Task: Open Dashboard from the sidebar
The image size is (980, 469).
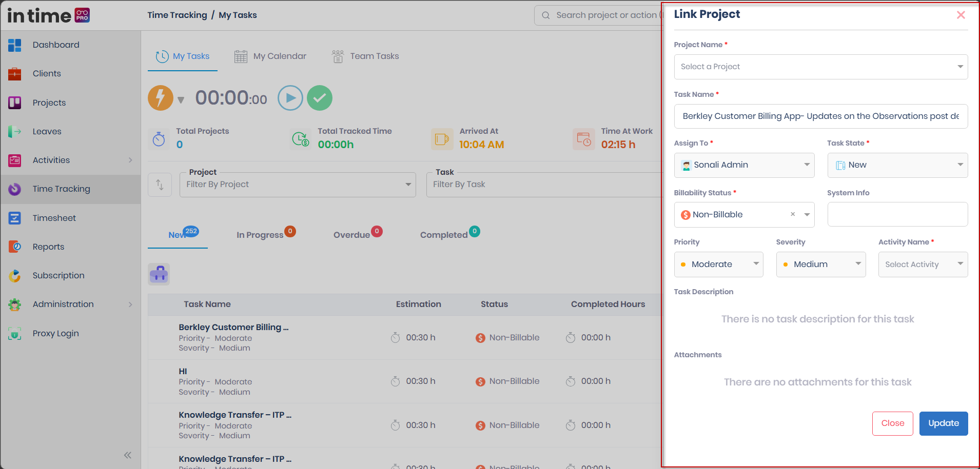Action: (55, 45)
